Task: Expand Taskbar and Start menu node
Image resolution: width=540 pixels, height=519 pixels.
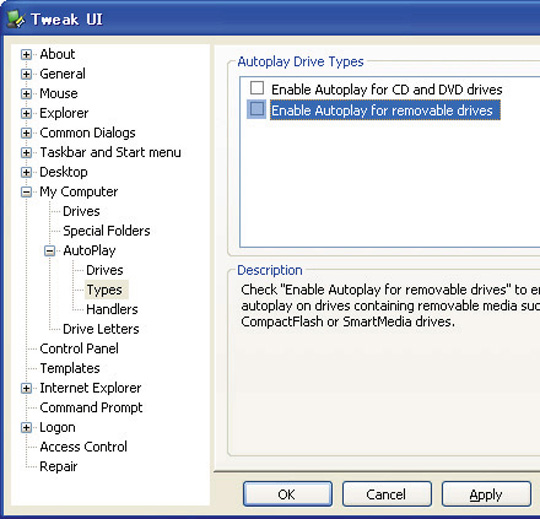Action: [x=26, y=153]
